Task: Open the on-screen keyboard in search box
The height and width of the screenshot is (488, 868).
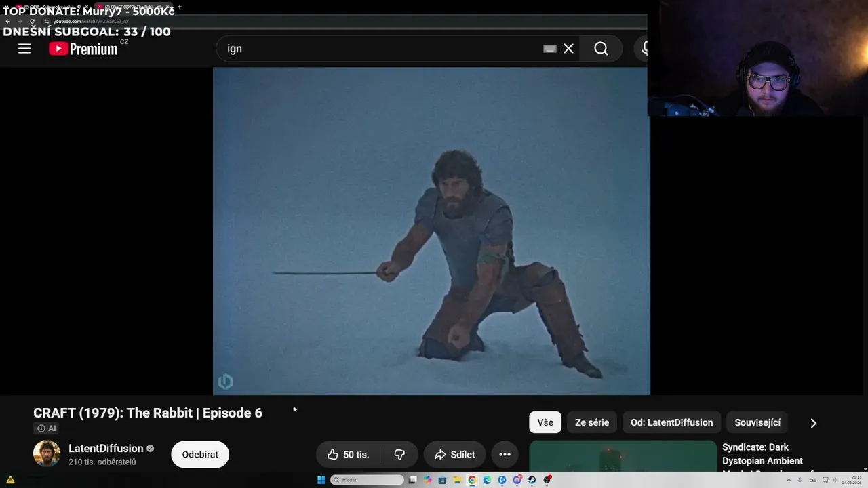Action: [550, 49]
